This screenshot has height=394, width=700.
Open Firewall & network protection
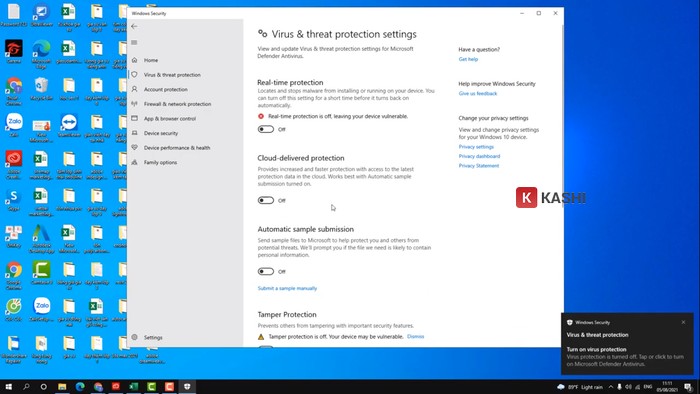pyautogui.click(x=177, y=104)
